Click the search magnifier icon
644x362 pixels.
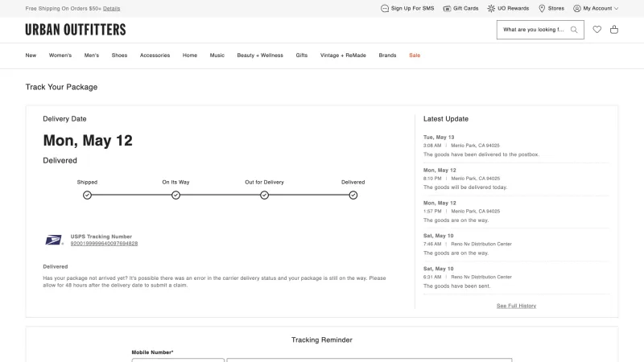click(574, 30)
